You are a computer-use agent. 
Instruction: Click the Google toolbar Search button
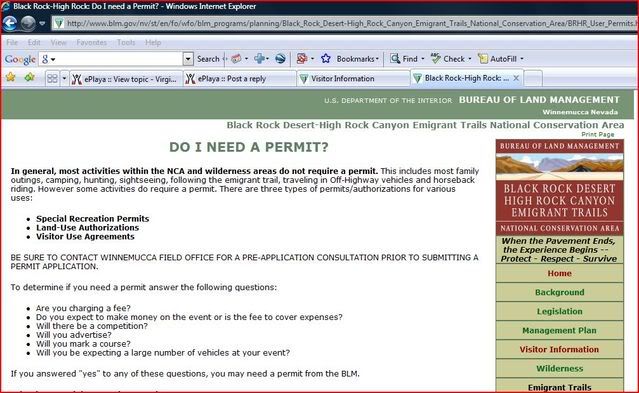(x=208, y=59)
